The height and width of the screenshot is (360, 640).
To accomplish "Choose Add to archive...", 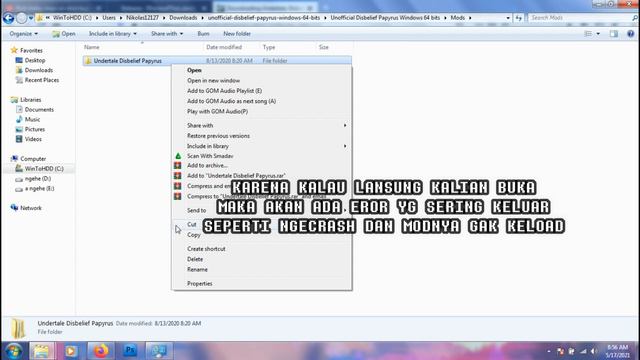I will (262, 165).
